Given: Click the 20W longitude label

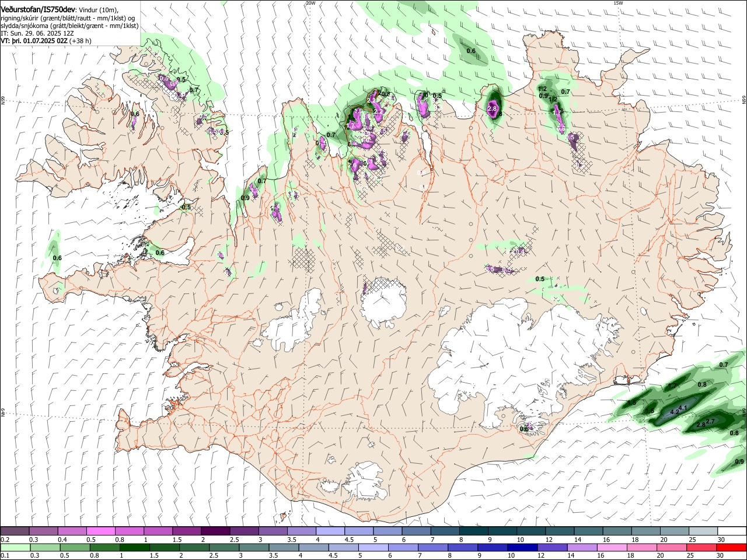Looking at the screenshot, I should pyautogui.click(x=310, y=3).
